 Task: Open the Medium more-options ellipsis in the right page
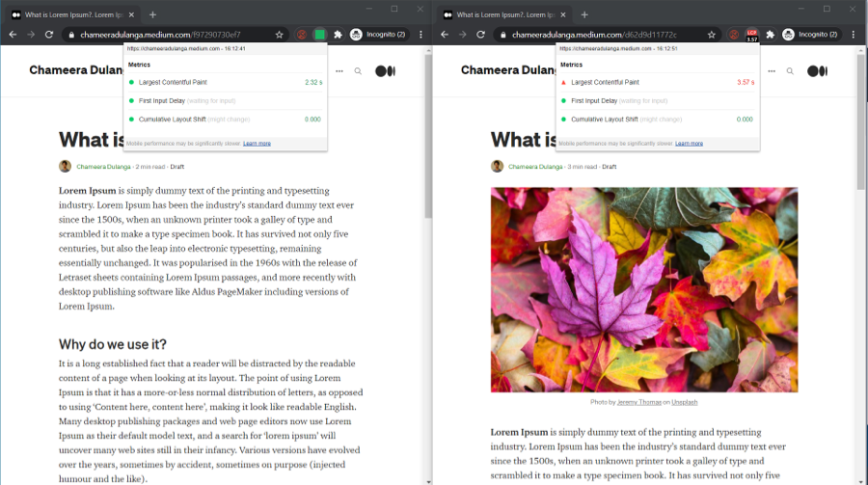tap(772, 70)
